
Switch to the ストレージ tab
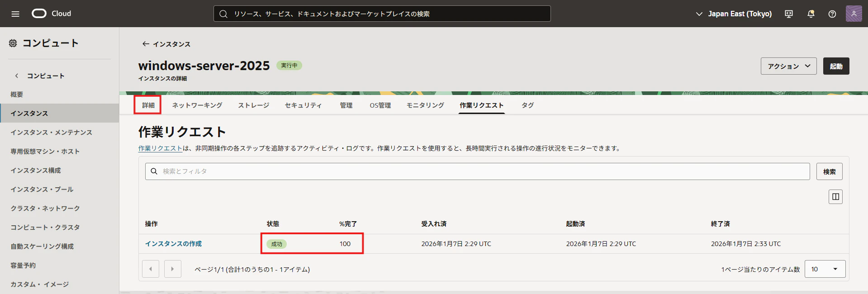(x=254, y=105)
